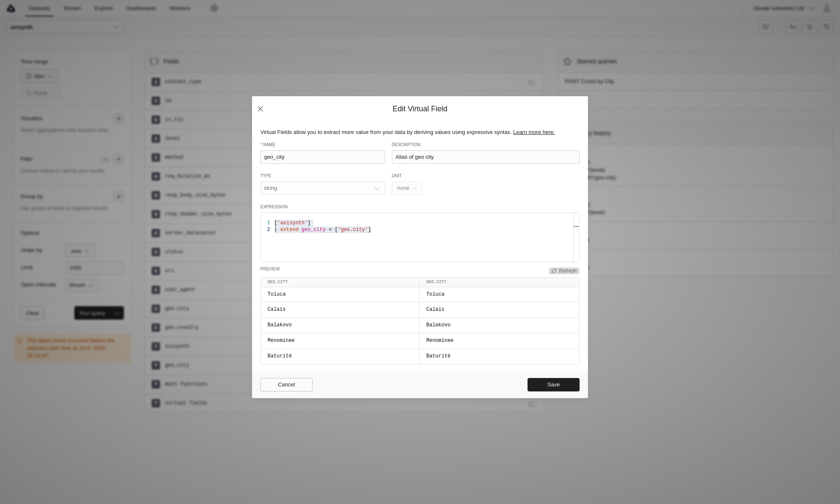Close the Edit Virtual Field dialog
The height and width of the screenshot is (504, 840).
[260, 109]
